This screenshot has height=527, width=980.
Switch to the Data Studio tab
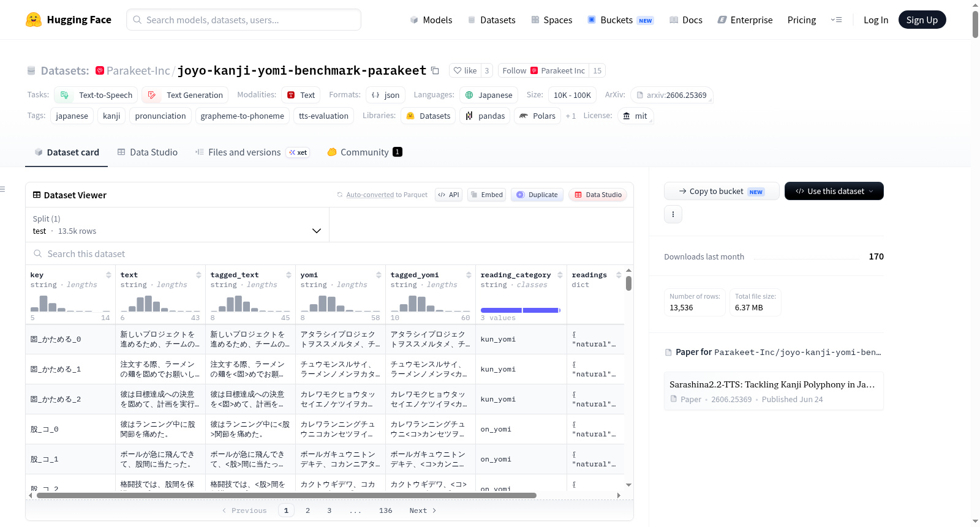[147, 152]
